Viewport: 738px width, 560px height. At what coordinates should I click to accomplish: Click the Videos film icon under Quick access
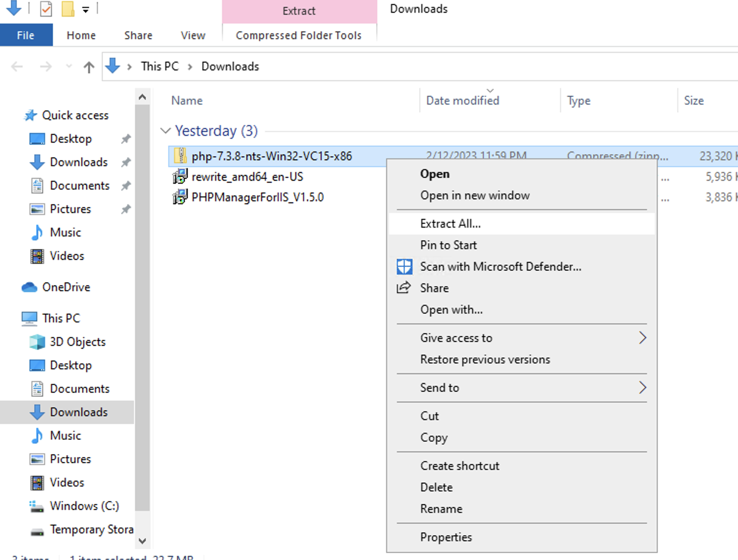pos(37,256)
